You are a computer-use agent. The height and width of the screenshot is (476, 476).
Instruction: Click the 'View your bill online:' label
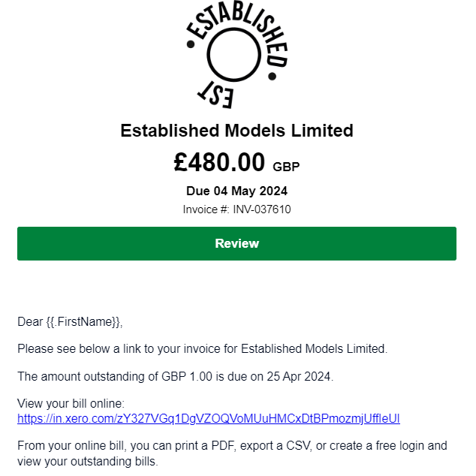(71, 404)
